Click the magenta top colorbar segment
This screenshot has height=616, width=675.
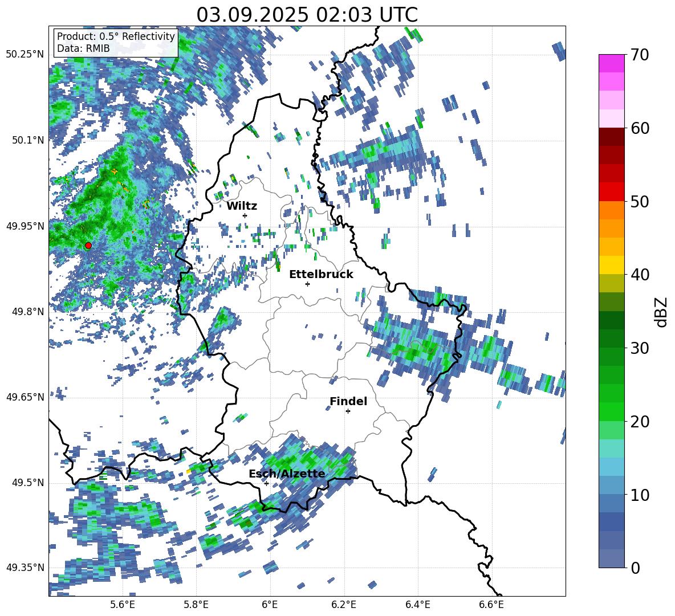click(x=611, y=63)
